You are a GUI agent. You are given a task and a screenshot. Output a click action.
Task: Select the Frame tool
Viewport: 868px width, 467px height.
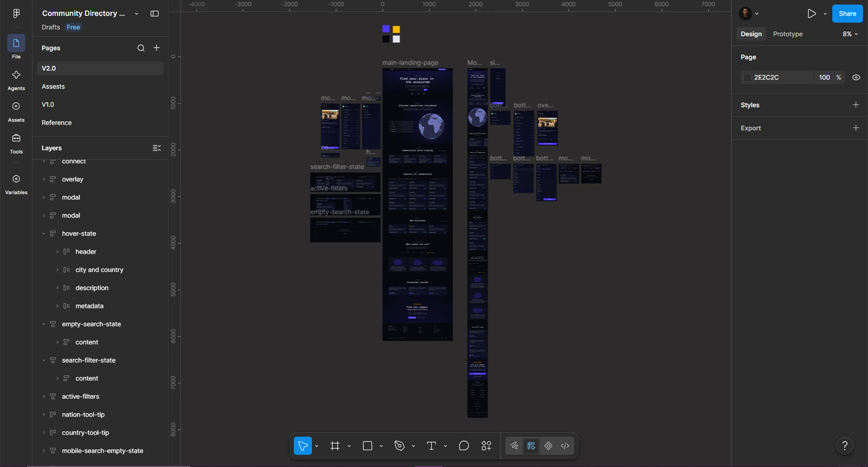coord(335,446)
